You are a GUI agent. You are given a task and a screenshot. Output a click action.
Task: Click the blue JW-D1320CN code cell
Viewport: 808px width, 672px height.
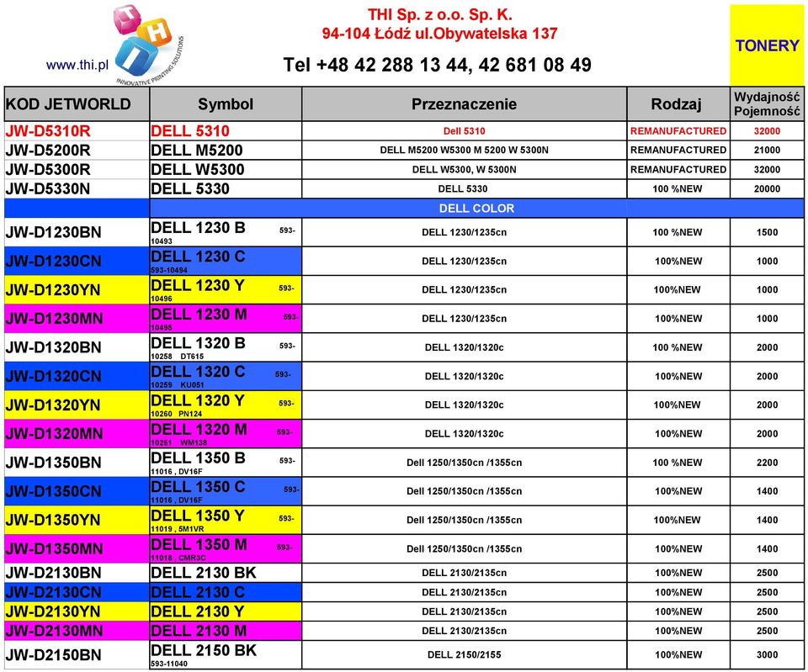click(x=77, y=377)
